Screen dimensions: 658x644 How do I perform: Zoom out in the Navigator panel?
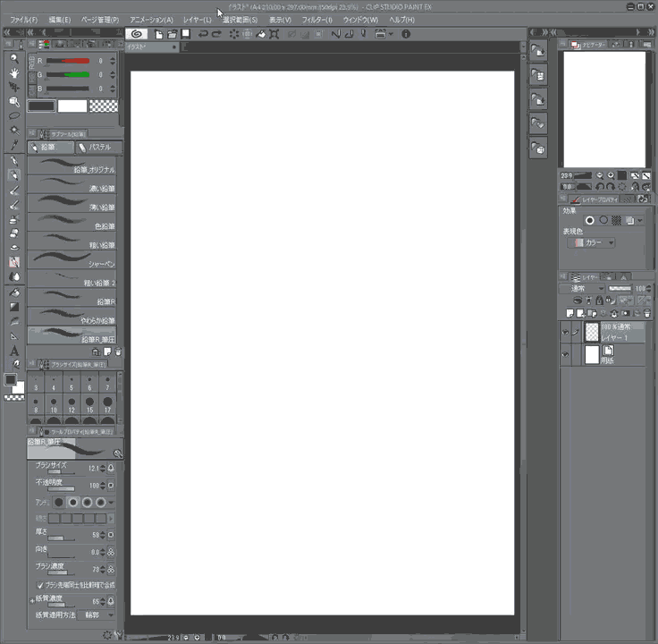pos(600,175)
